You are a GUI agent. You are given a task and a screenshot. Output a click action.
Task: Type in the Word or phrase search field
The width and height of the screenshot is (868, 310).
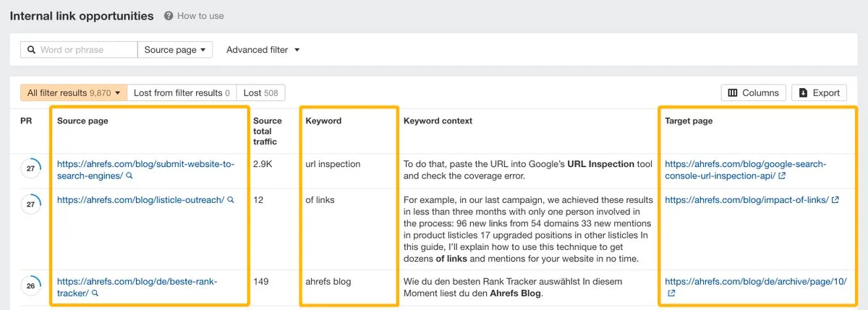click(x=85, y=50)
